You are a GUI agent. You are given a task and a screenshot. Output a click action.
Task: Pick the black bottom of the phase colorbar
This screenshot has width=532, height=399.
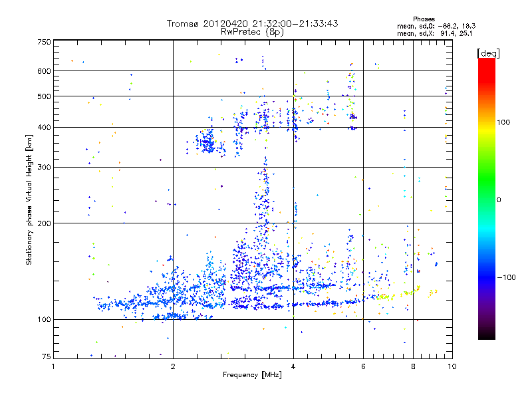[487, 335]
